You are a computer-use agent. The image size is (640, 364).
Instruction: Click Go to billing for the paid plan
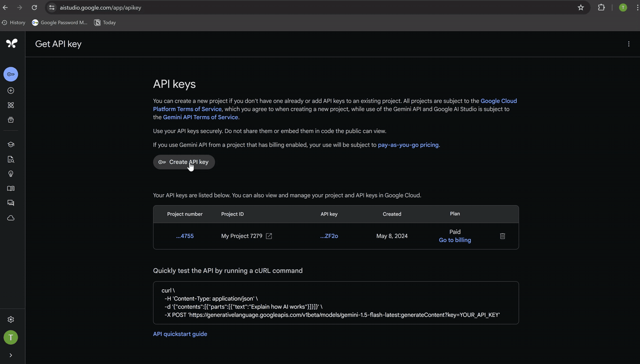coord(454,240)
